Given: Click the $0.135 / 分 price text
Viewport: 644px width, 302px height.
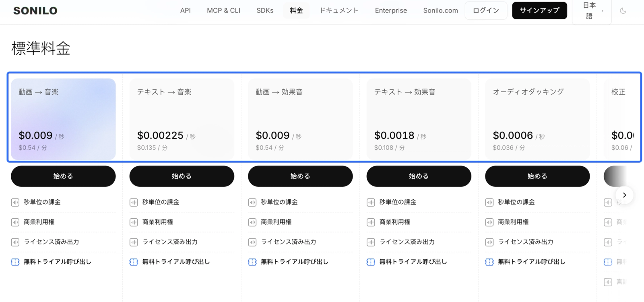Looking at the screenshot, I should (153, 148).
